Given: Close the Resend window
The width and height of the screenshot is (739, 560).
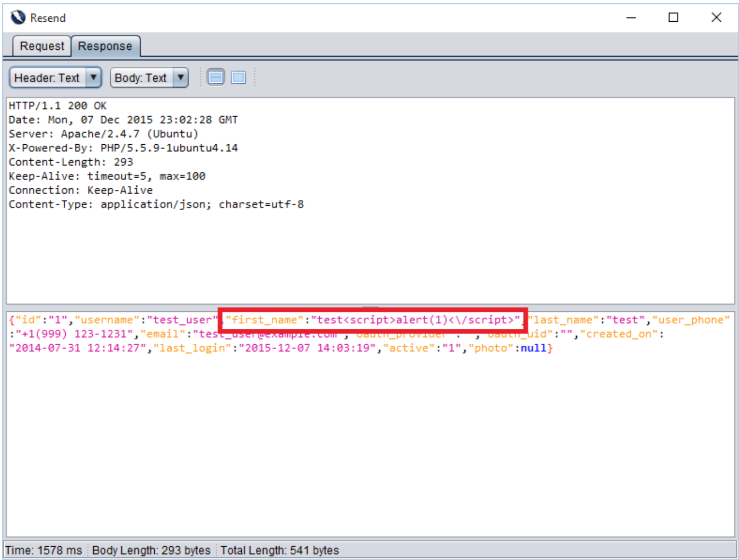Looking at the screenshot, I should (716, 17).
